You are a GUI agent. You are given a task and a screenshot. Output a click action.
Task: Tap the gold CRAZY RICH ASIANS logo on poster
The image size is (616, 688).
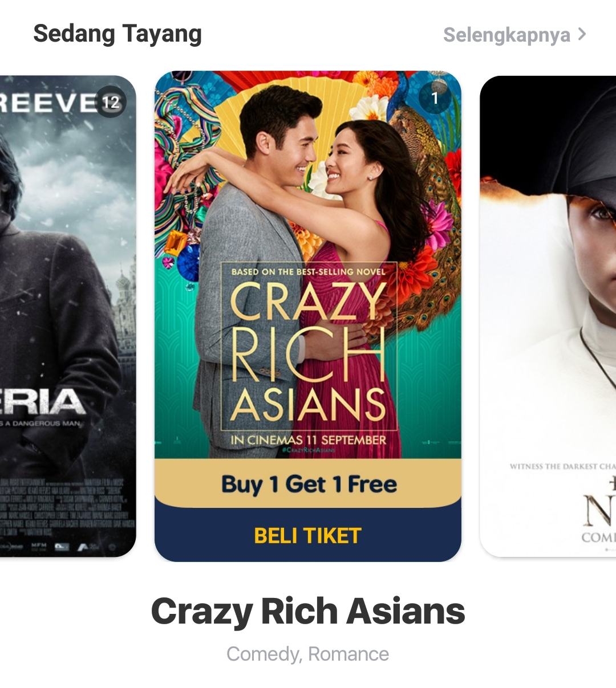click(309, 351)
